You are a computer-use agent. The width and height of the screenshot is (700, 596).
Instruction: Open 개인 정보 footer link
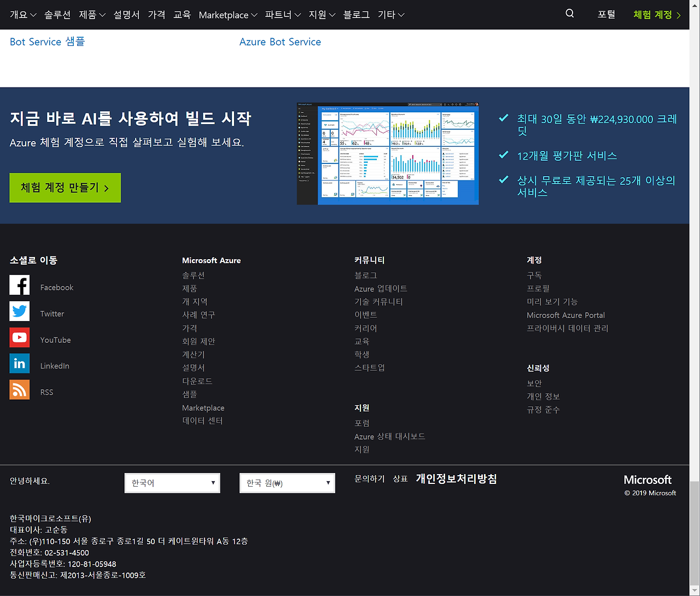(544, 396)
